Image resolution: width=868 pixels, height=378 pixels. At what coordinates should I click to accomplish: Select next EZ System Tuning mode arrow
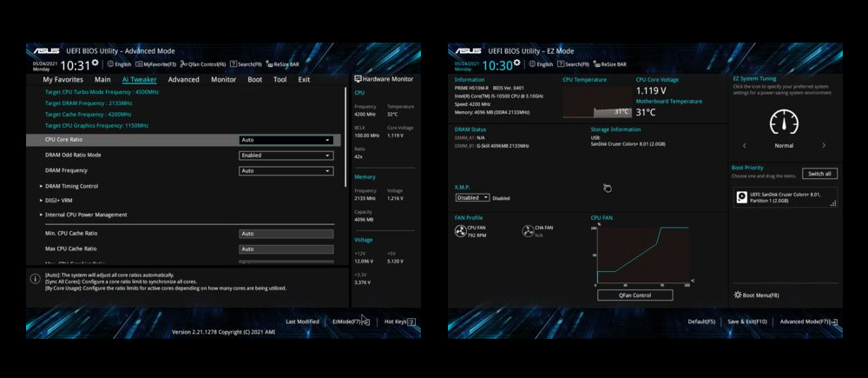click(x=824, y=145)
